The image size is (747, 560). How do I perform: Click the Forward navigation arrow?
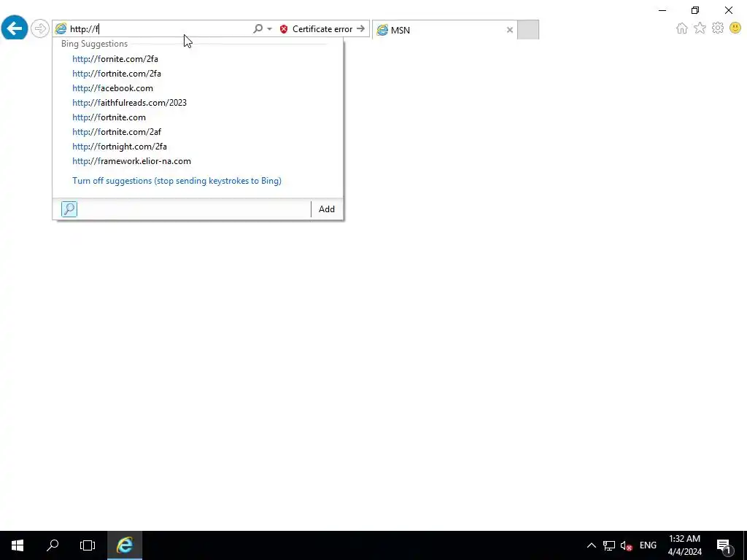click(x=40, y=28)
